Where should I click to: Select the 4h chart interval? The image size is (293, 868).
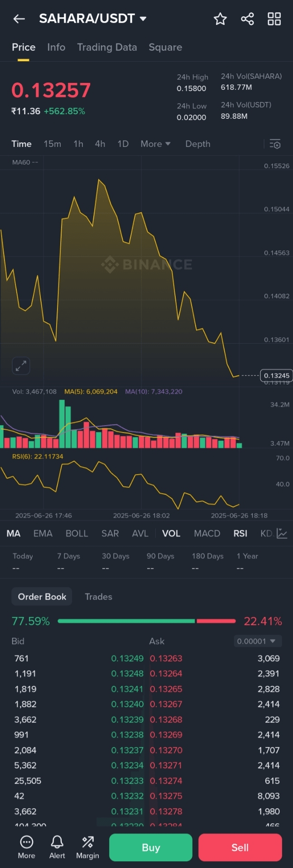pyautogui.click(x=100, y=144)
